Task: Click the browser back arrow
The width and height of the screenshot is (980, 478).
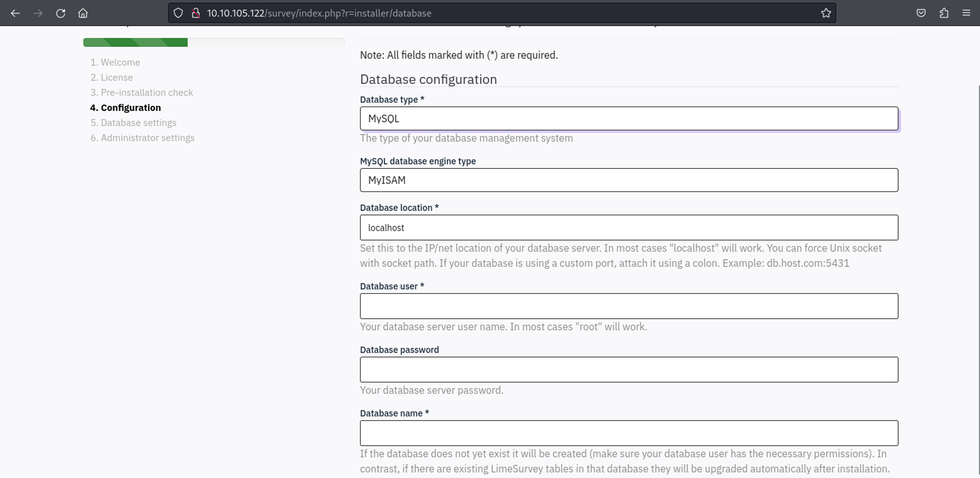Action: click(15, 13)
